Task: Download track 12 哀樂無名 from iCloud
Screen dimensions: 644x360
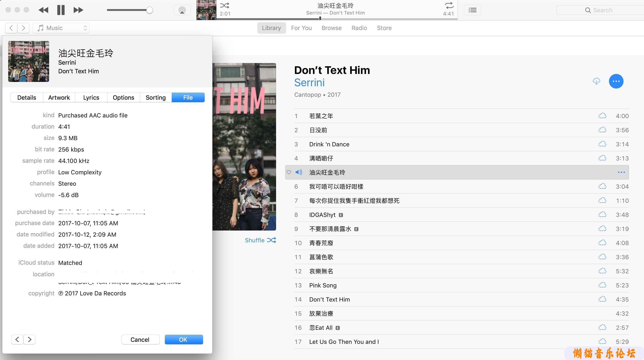Action: [x=602, y=271]
